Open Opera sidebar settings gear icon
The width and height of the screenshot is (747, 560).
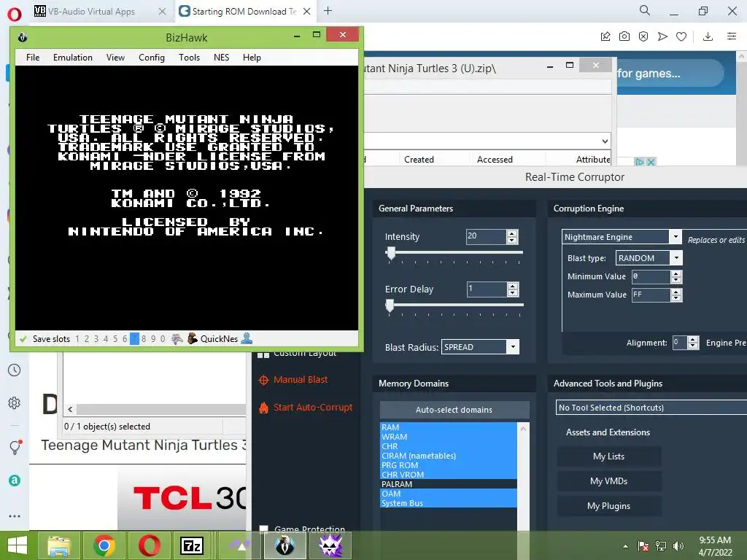point(15,402)
